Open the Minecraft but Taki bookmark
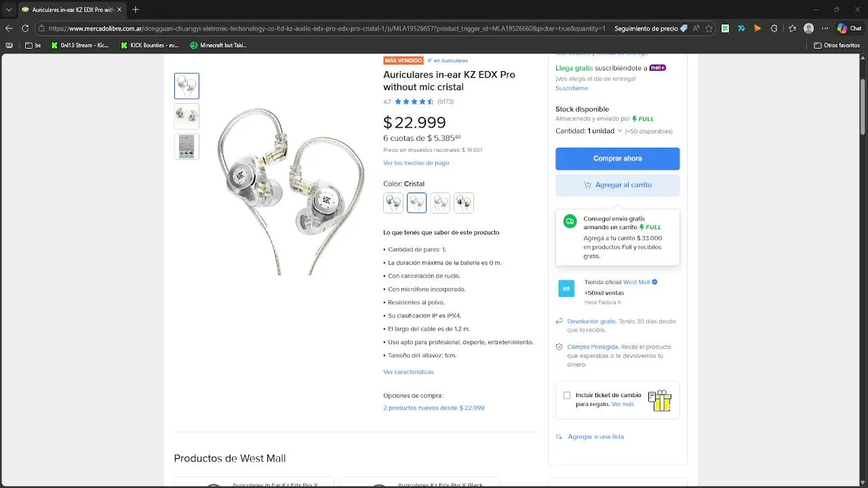The height and width of the screenshot is (488, 868). tap(218, 45)
